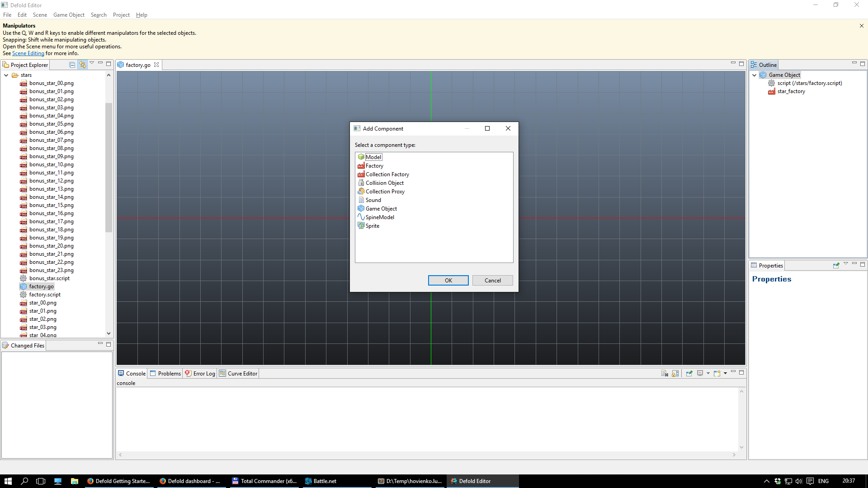
Task: Open the File menu
Action: tap(7, 15)
